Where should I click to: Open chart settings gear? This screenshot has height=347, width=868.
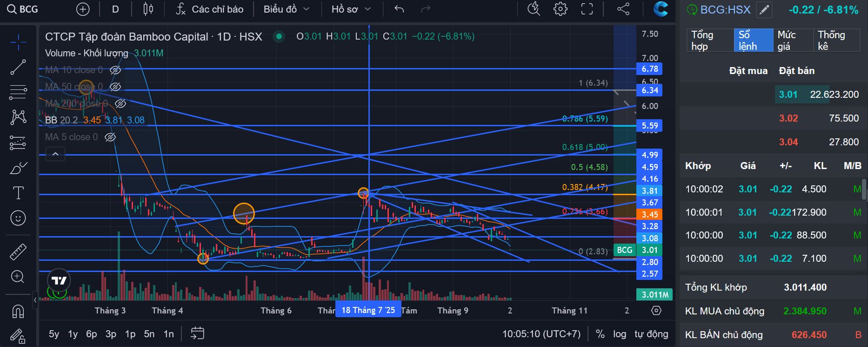(561, 9)
